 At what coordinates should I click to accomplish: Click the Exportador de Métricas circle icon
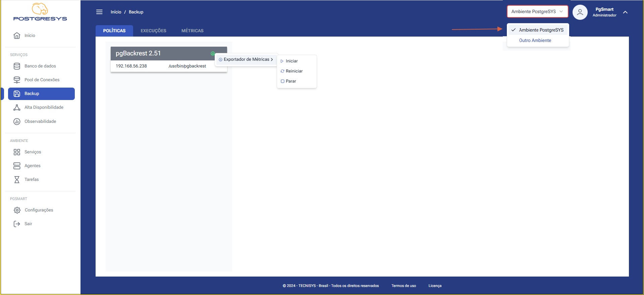point(220,59)
